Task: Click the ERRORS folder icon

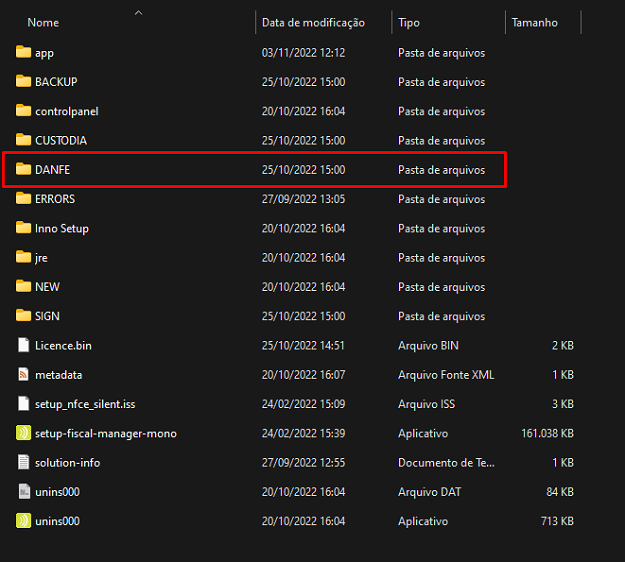Action: (x=23, y=198)
